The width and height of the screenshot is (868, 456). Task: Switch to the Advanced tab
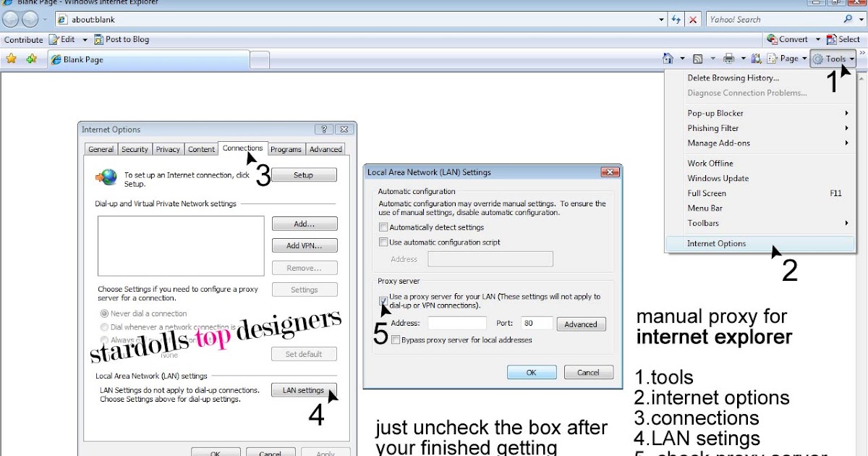(x=325, y=149)
